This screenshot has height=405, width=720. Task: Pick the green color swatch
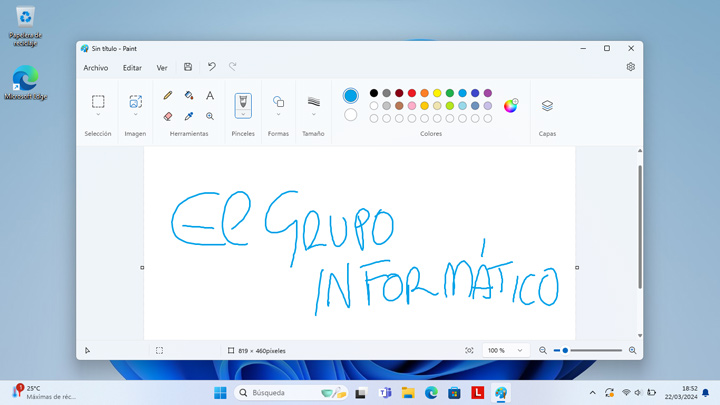pos(450,93)
